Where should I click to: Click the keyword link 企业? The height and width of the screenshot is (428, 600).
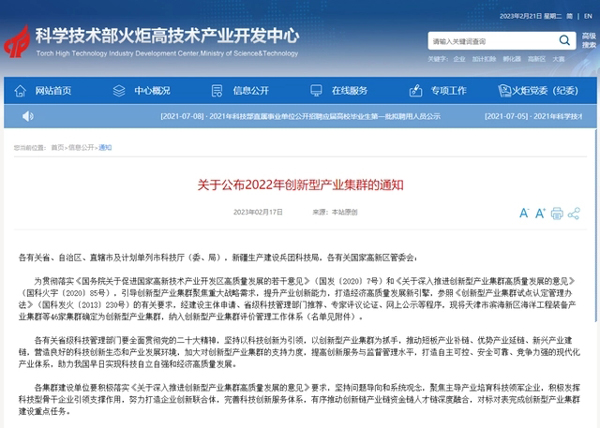pos(459,59)
